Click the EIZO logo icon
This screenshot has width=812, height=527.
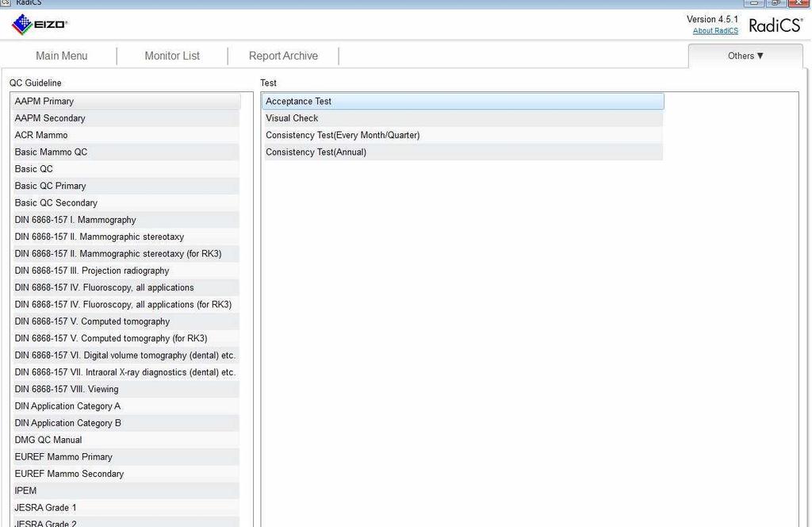coord(40,24)
